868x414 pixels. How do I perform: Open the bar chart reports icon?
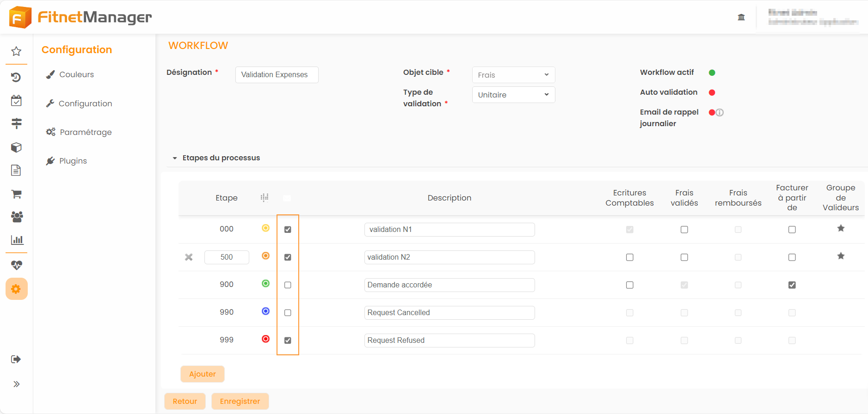tap(17, 240)
